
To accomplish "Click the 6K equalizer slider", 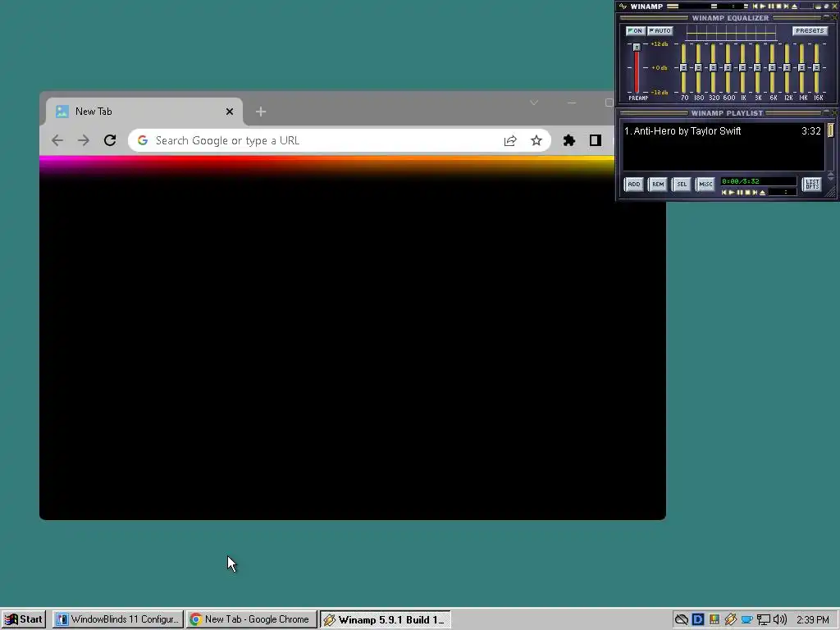I will pyautogui.click(x=772, y=67).
